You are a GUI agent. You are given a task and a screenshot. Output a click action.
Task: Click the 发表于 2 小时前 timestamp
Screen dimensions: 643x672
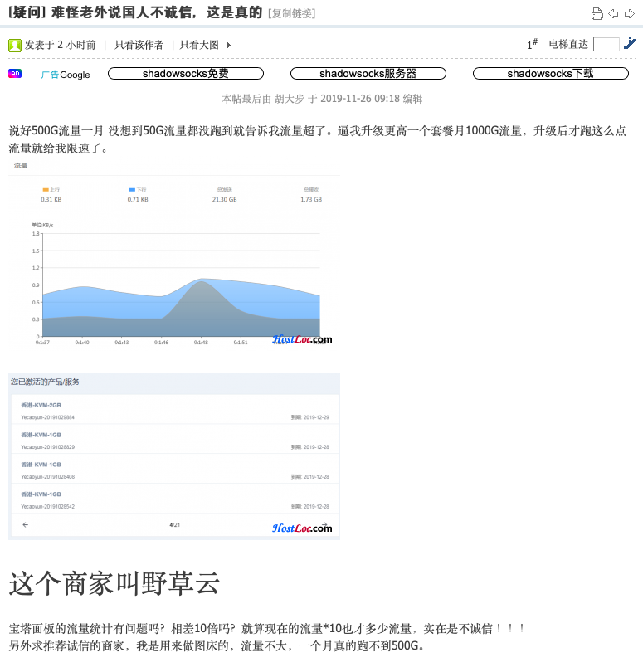(60, 45)
